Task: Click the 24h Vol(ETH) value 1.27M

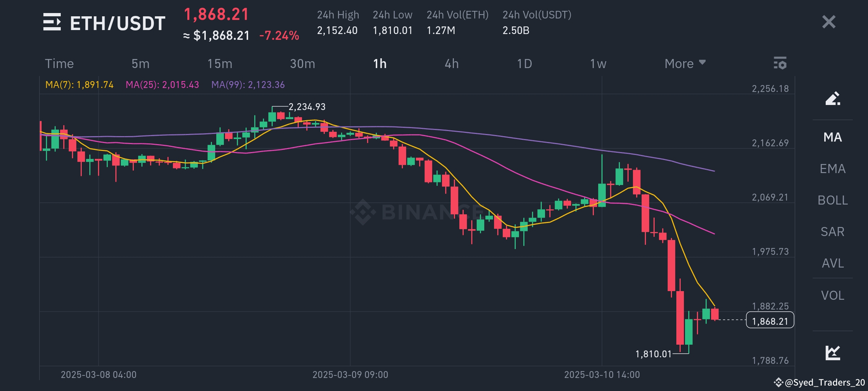Action: tap(441, 30)
